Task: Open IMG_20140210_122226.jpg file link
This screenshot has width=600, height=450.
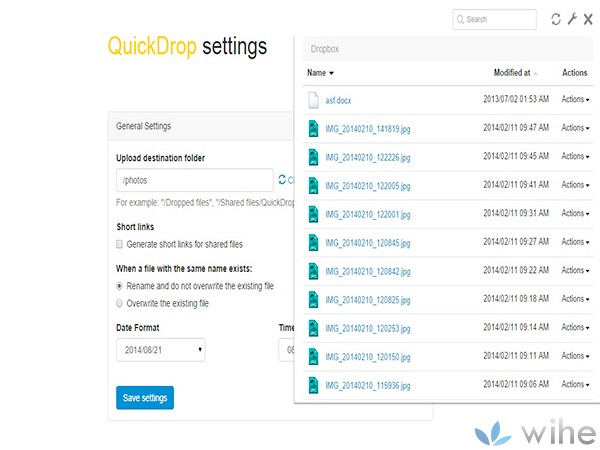Action: (x=368, y=157)
